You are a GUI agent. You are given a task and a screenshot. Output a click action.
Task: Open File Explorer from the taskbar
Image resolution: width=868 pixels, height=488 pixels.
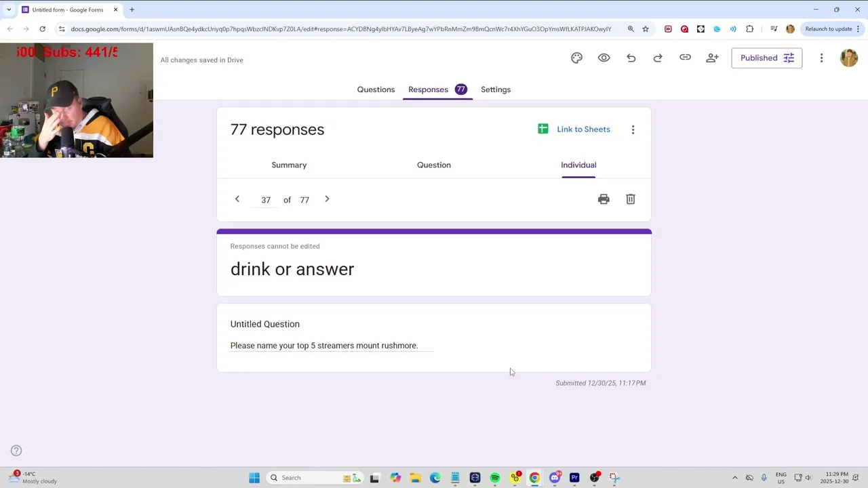coord(415,478)
